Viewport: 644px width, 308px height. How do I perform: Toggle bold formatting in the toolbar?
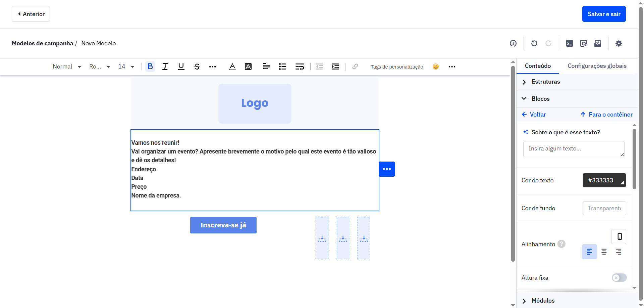150,67
